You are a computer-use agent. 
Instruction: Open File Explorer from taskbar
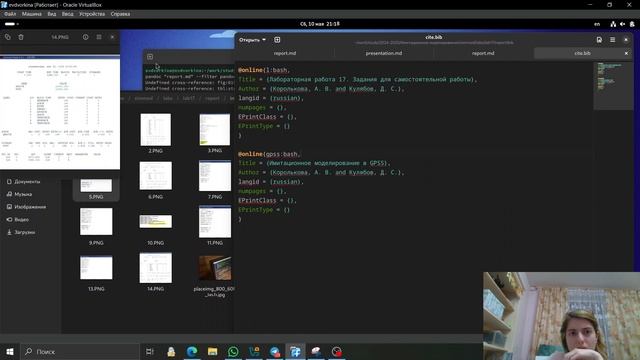[x=213, y=351]
